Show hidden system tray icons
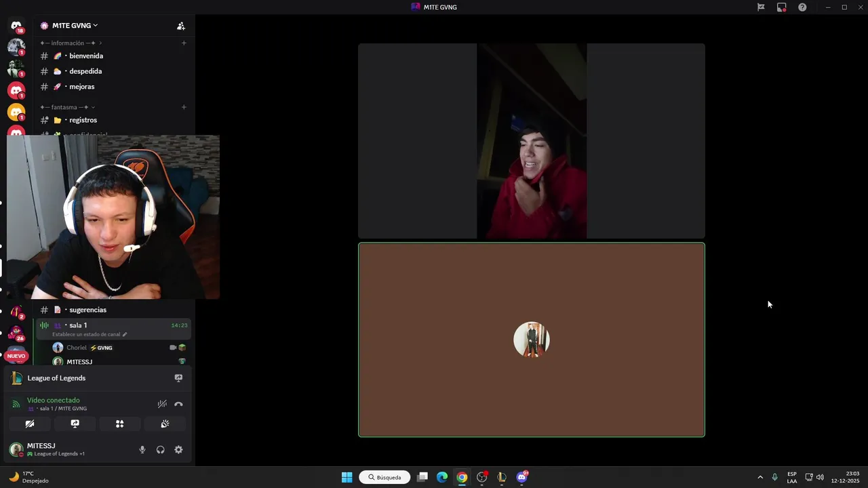The image size is (868, 488). point(759,477)
